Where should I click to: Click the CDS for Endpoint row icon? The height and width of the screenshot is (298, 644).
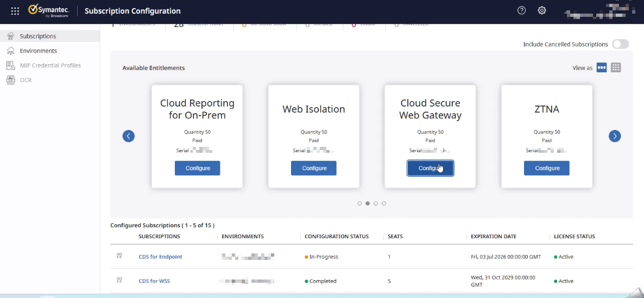click(119, 256)
